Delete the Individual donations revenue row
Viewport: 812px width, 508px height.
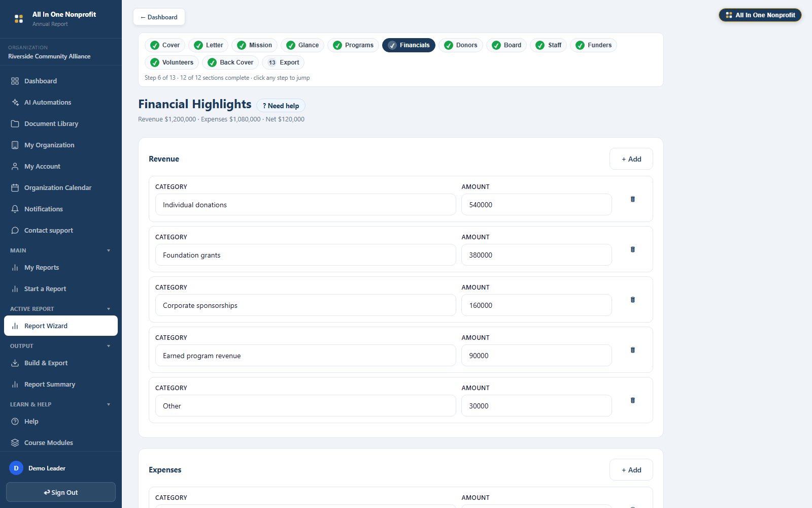coord(632,199)
